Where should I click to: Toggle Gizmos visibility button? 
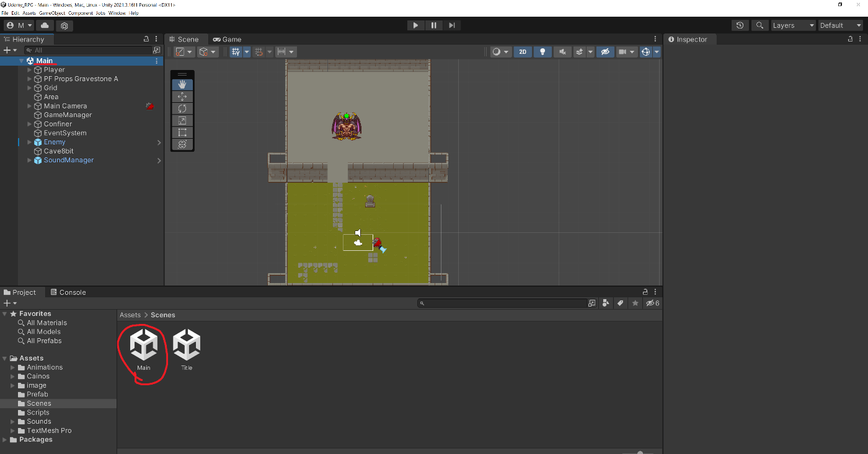pos(645,52)
